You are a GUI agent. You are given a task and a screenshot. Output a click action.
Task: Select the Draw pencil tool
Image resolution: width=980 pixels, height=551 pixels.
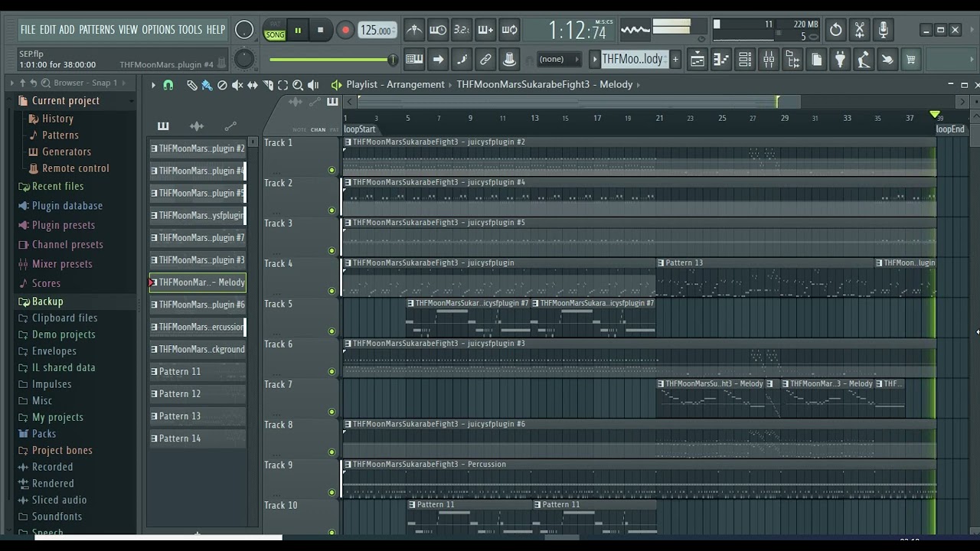[x=192, y=85]
